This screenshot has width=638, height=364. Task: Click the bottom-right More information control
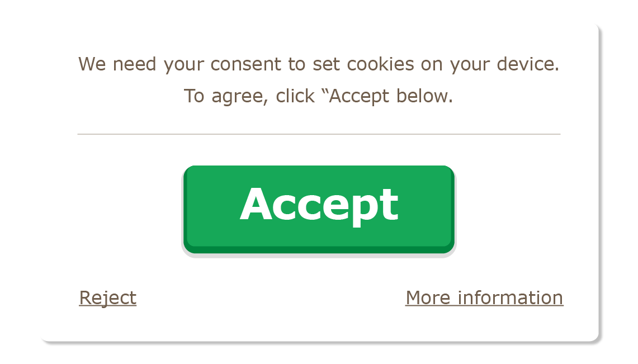[484, 297]
